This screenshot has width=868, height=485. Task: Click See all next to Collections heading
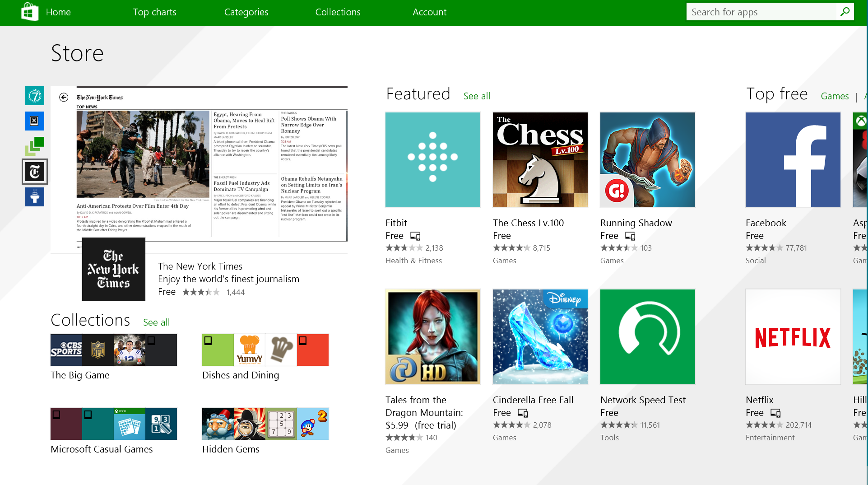point(156,322)
